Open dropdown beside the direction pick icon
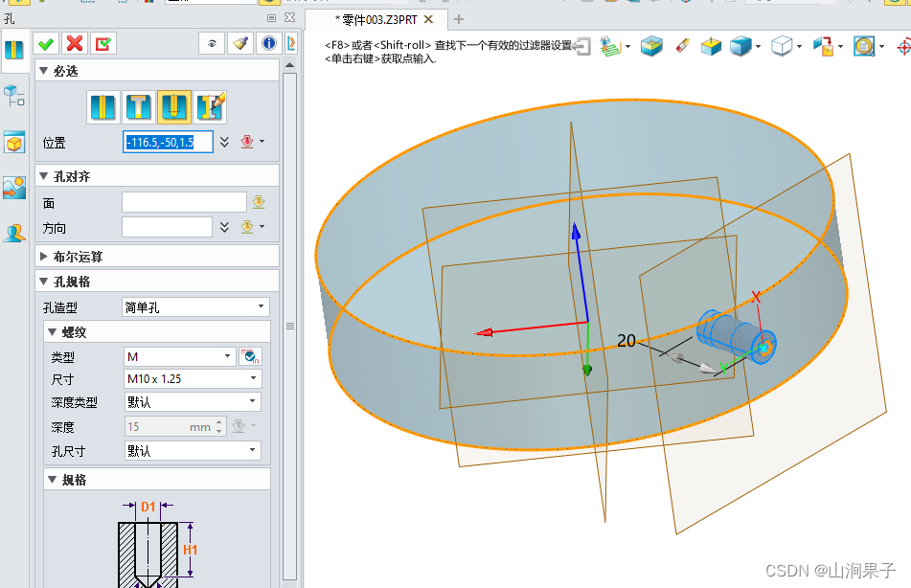Viewport: 911px width, 588px height. (262, 227)
